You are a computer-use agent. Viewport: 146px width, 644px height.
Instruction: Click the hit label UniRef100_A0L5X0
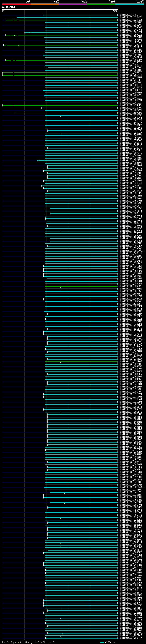(131, 98)
